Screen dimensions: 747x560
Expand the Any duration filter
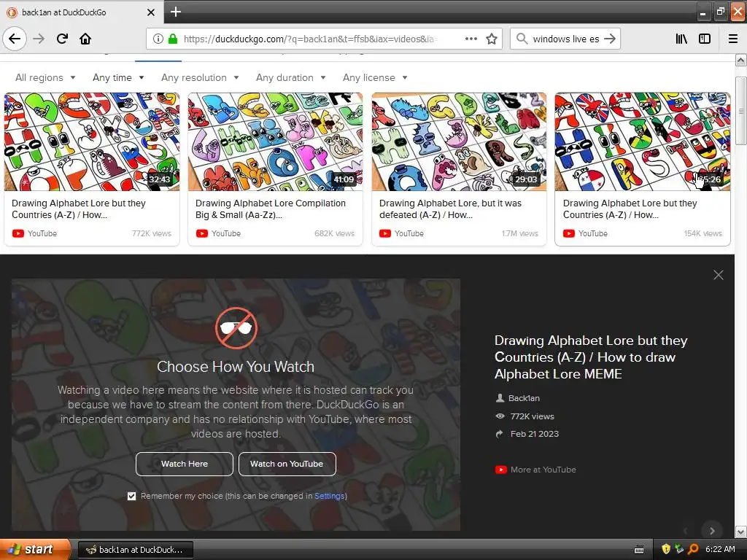click(290, 77)
